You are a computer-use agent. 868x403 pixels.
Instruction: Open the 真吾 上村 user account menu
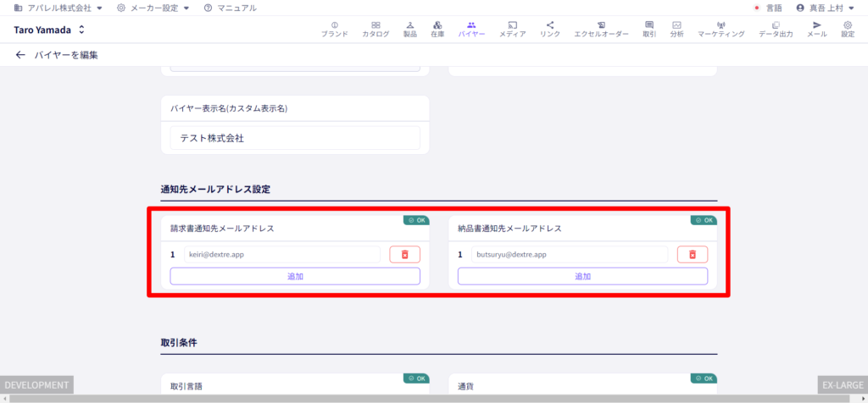click(825, 8)
